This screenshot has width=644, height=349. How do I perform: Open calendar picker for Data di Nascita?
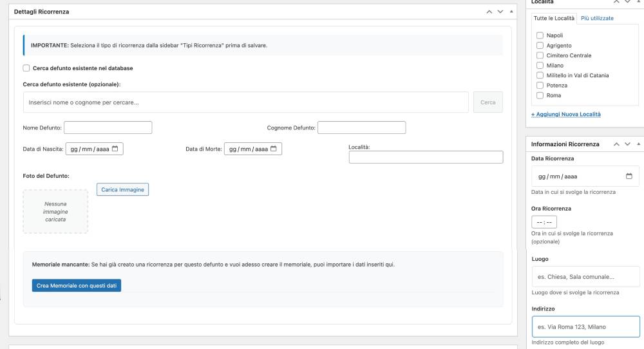[x=115, y=149]
